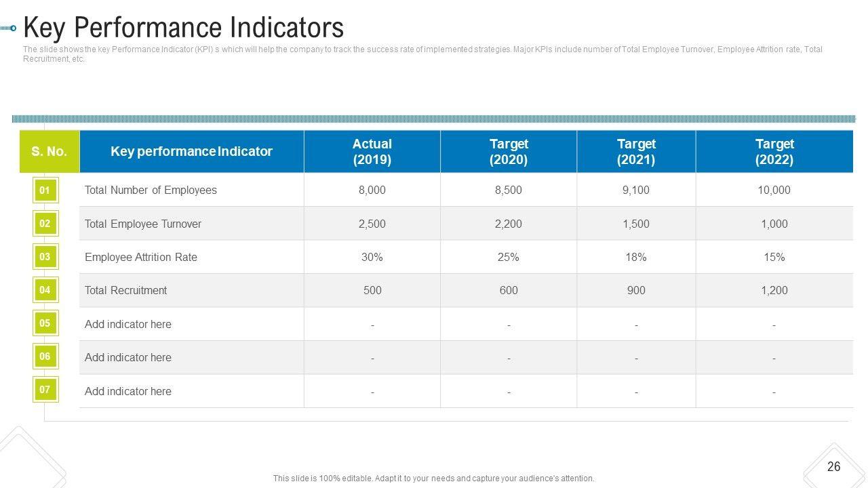The image size is (868, 488).
Task: Select the 05 numbered green badge
Action: click(45, 323)
